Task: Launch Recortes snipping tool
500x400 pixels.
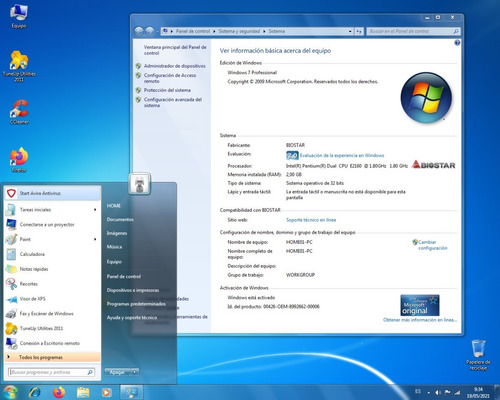Action: click(x=52, y=284)
